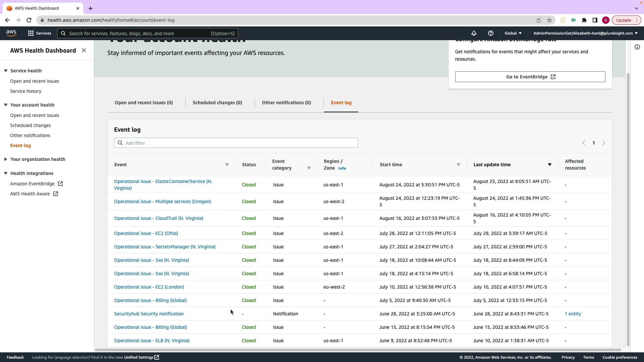
Task: Switch to Other notifications tab
Action: [286, 103]
